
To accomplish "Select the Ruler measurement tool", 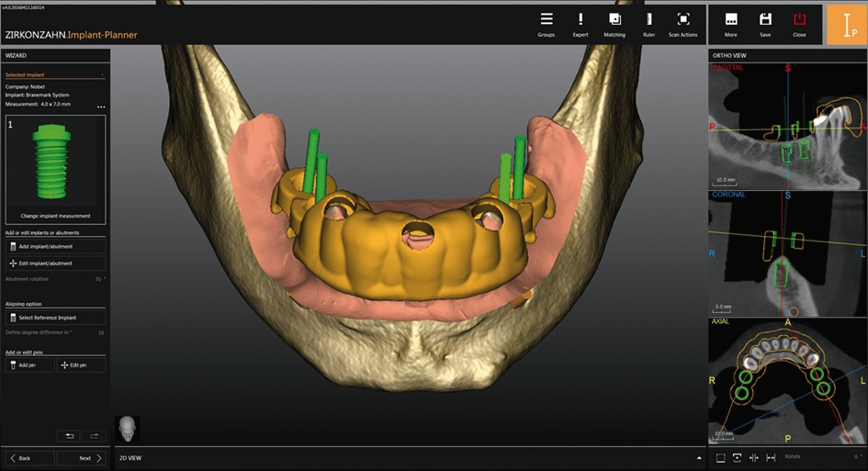I will [648, 23].
